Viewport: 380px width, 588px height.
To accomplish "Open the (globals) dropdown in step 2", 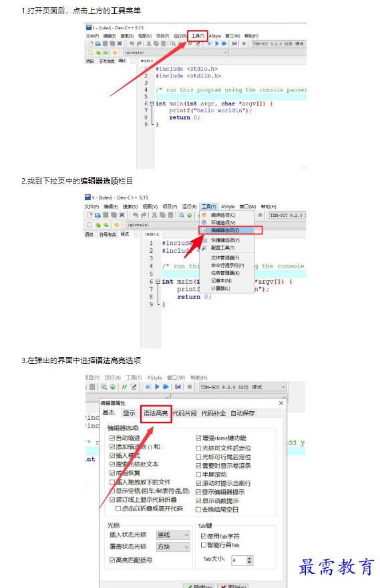I will (x=162, y=225).
